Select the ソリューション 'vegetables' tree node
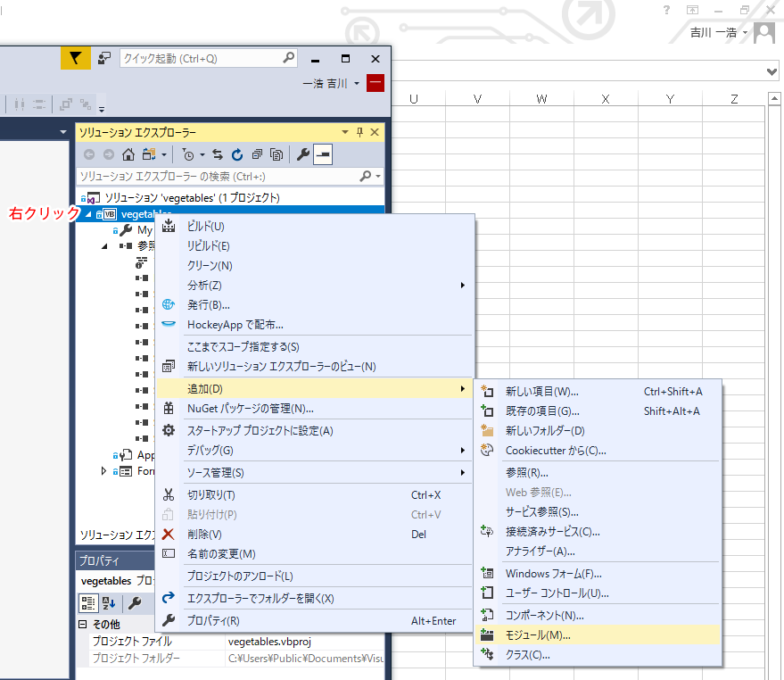Image resolution: width=784 pixels, height=680 pixels. (192, 197)
